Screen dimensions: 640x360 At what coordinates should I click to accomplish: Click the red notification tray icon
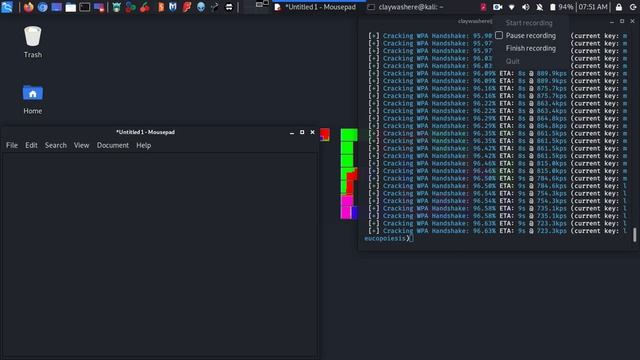pos(483,7)
